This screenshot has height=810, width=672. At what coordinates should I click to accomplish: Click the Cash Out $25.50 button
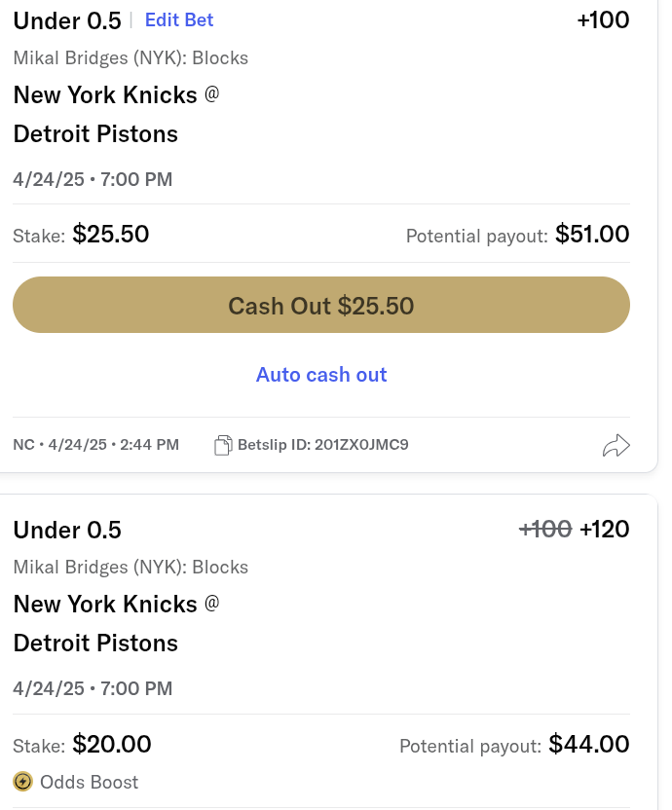(x=321, y=305)
